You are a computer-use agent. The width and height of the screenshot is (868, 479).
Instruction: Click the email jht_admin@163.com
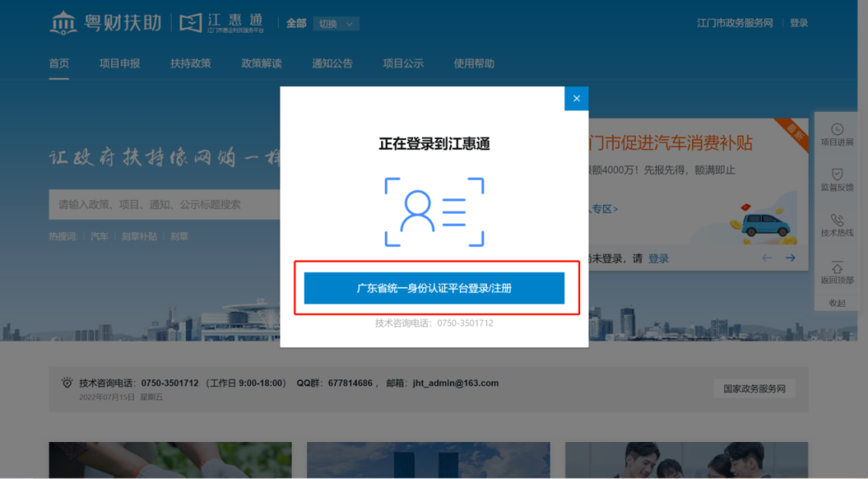[455, 383]
